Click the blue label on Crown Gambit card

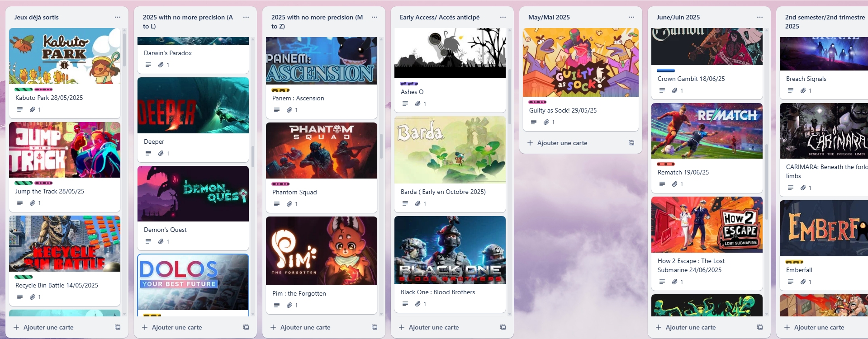(666, 71)
